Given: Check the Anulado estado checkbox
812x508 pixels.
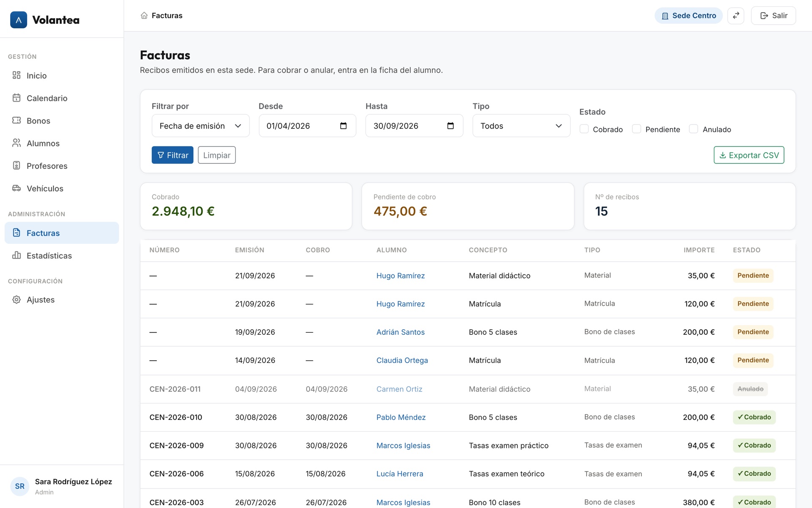Looking at the screenshot, I should tap(694, 129).
